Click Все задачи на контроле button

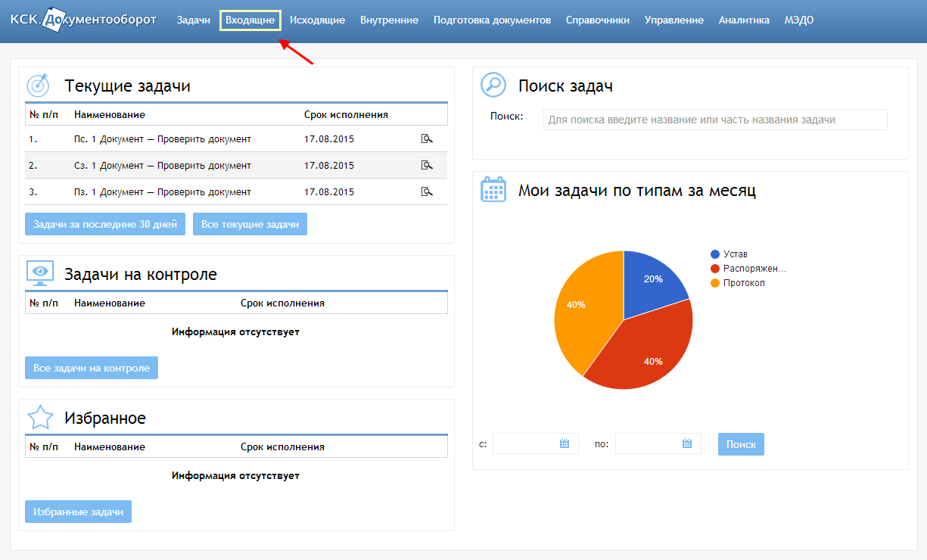[x=92, y=368]
